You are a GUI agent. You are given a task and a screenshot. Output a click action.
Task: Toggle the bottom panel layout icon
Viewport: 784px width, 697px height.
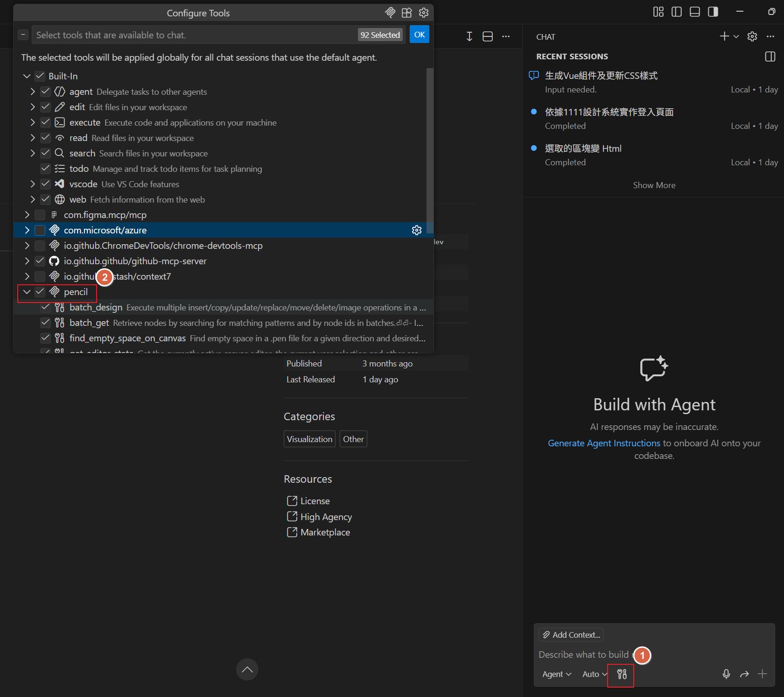pyautogui.click(x=694, y=12)
